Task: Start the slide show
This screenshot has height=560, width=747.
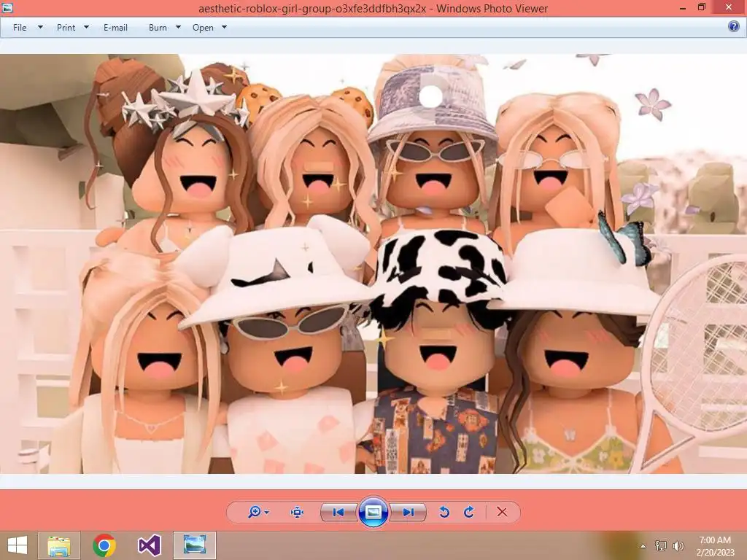Action: (373, 513)
